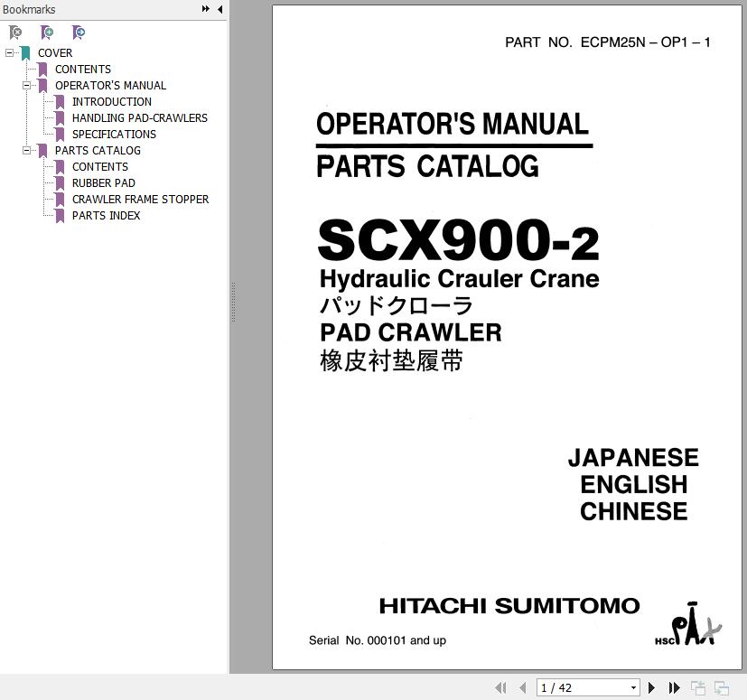The height and width of the screenshot is (700, 747).
Task: Open the page number dropdown arrow
Action: pos(633,687)
